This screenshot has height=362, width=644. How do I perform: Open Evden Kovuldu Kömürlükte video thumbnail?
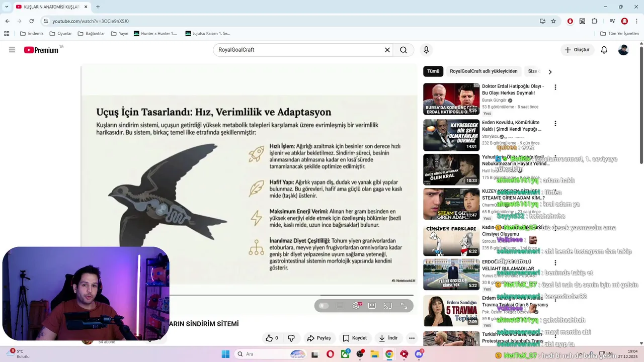pyautogui.click(x=451, y=135)
